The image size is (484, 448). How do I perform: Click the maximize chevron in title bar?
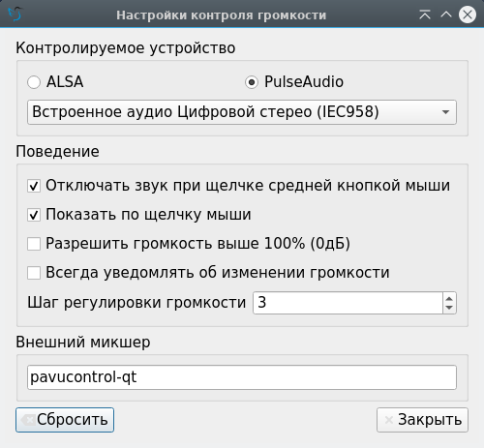pos(446,15)
